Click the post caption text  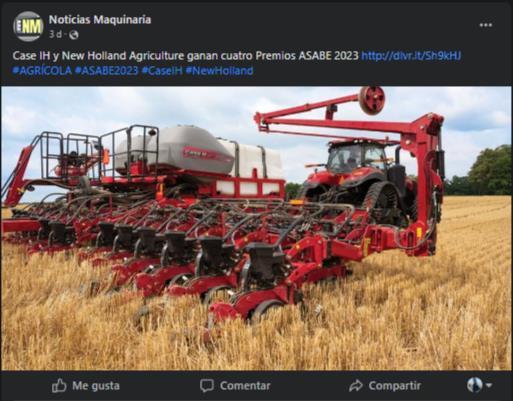185,56
